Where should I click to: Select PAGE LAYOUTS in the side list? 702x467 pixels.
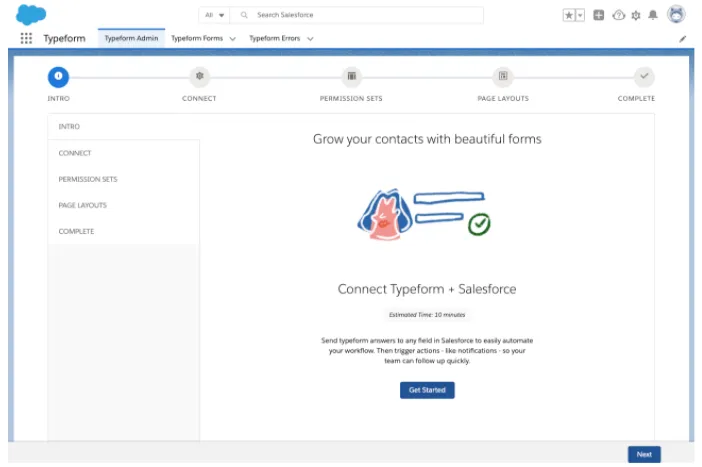[124, 205]
